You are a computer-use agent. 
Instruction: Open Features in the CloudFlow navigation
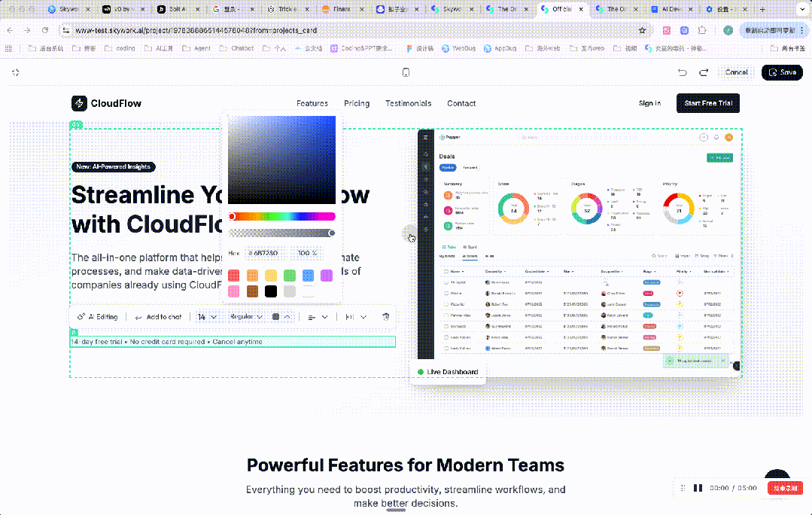pos(312,103)
